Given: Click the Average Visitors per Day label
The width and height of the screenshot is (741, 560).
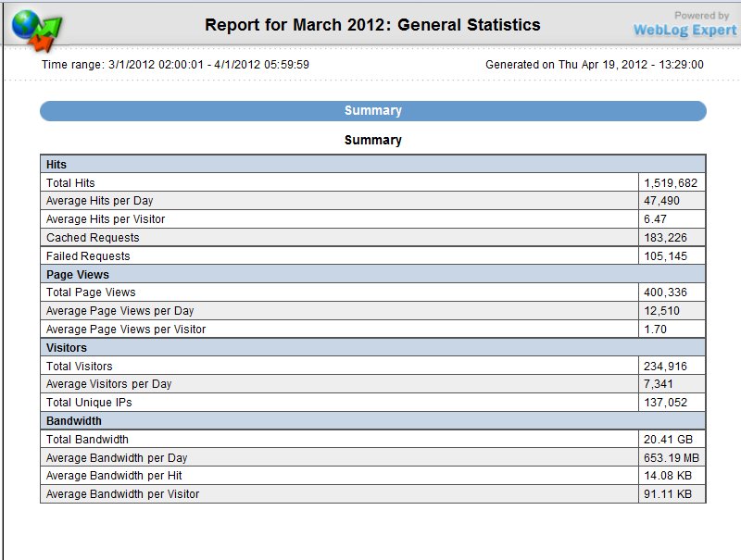Looking at the screenshot, I should (108, 384).
